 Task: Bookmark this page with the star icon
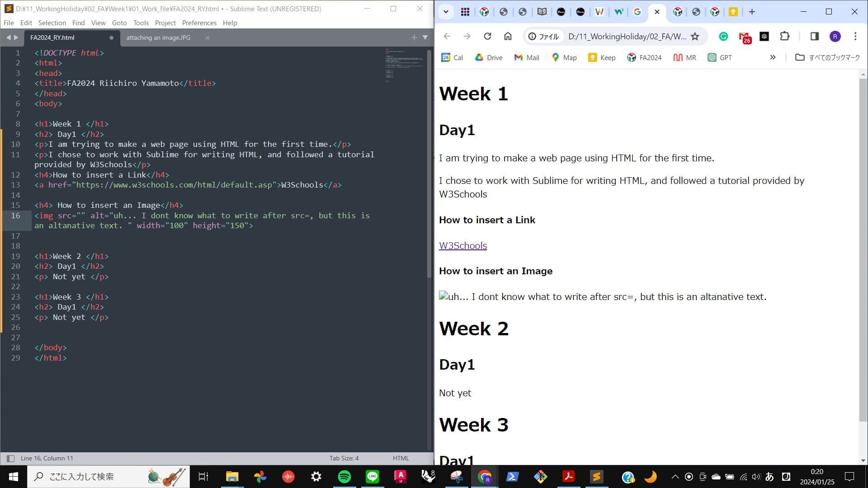click(695, 36)
